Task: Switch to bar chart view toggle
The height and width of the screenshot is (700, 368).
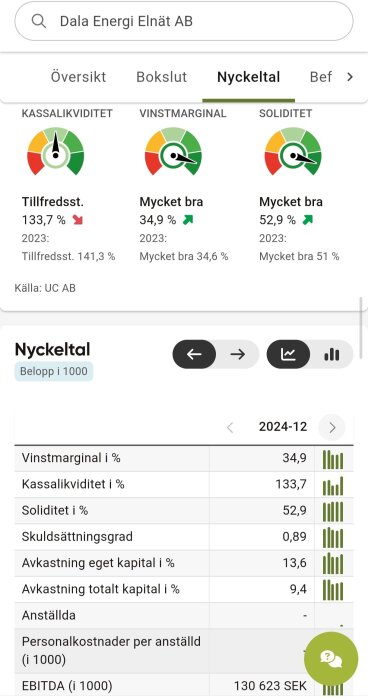Action: pos(331,354)
